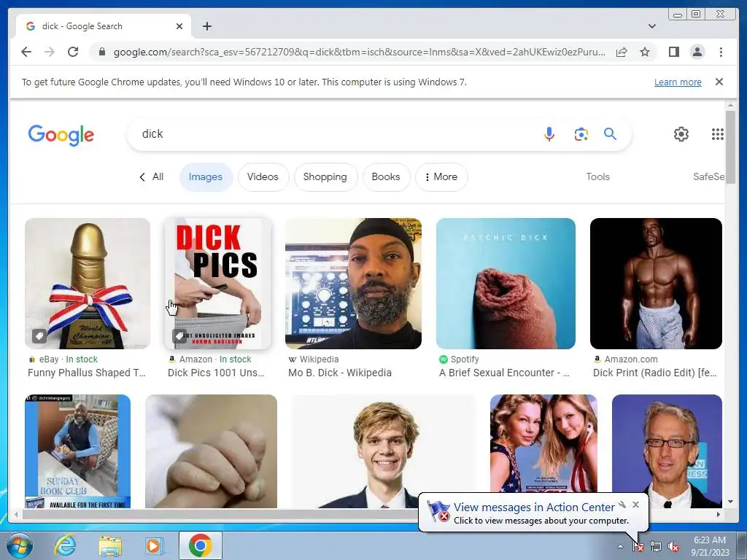Open a new tab with plus button
The width and height of the screenshot is (747, 560).
pyautogui.click(x=206, y=26)
